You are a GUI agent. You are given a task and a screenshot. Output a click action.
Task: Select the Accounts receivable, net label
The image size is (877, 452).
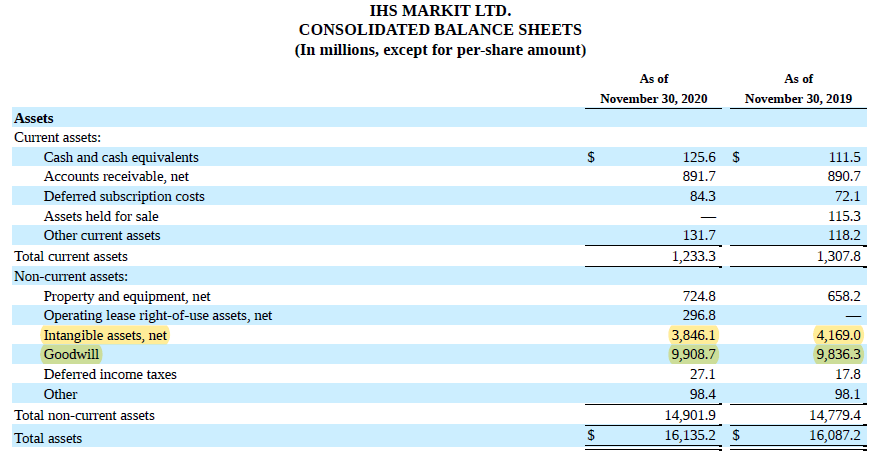coord(116,177)
